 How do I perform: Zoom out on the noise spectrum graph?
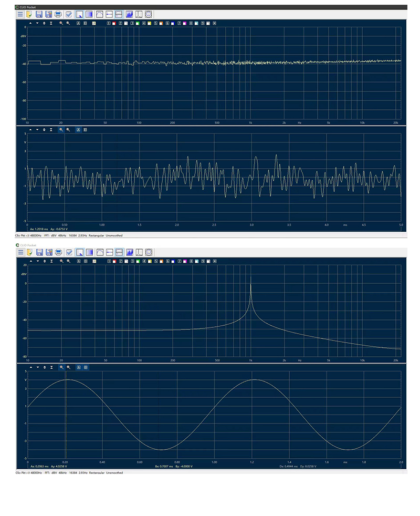pyautogui.click(x=68, y=23)
